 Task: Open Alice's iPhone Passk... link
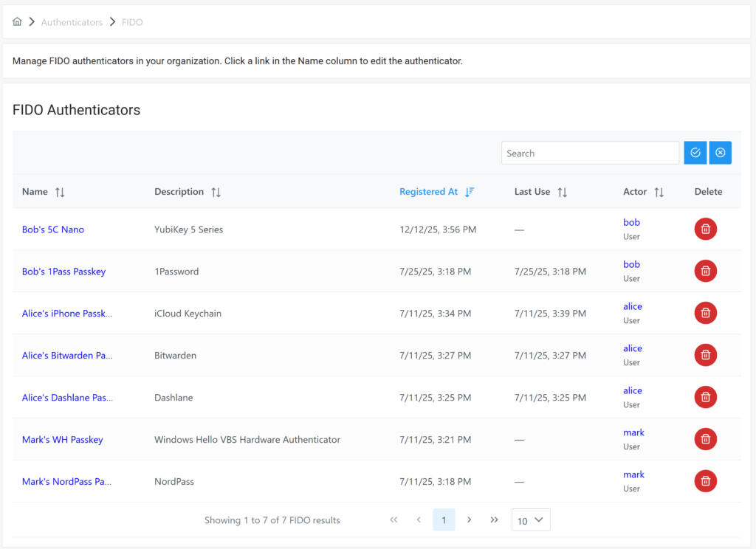pos(67,314)
